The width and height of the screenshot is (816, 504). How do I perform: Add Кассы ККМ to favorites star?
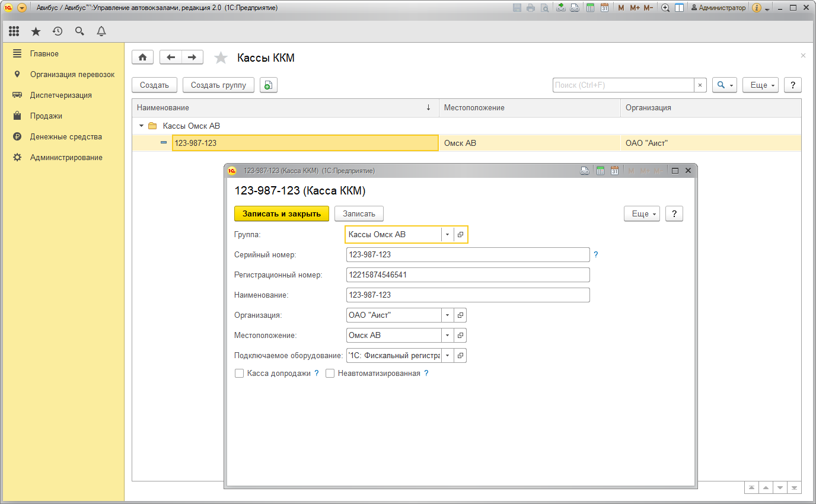[x=221, y=58]
